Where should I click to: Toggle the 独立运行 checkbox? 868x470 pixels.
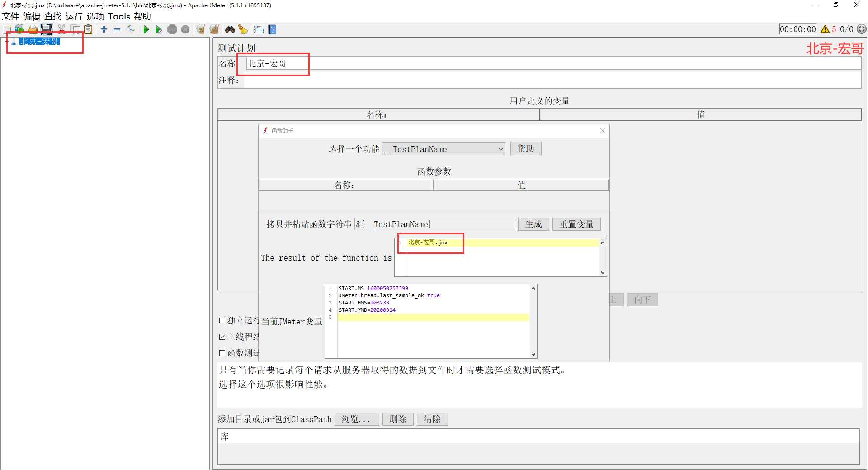(222, 320)
